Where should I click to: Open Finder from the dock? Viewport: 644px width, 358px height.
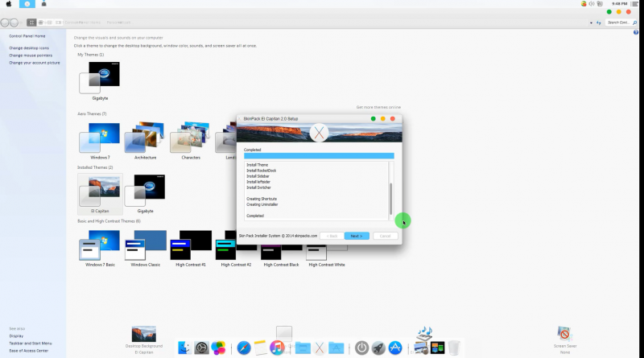tap(184, 348)
